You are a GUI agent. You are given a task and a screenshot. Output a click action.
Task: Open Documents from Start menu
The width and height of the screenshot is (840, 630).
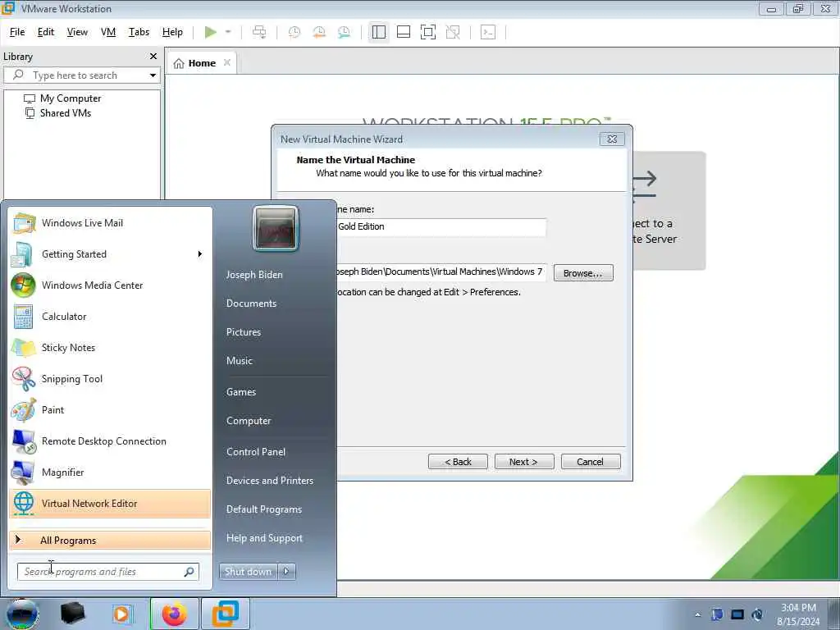pyautogui.click(x=251, y=304)
